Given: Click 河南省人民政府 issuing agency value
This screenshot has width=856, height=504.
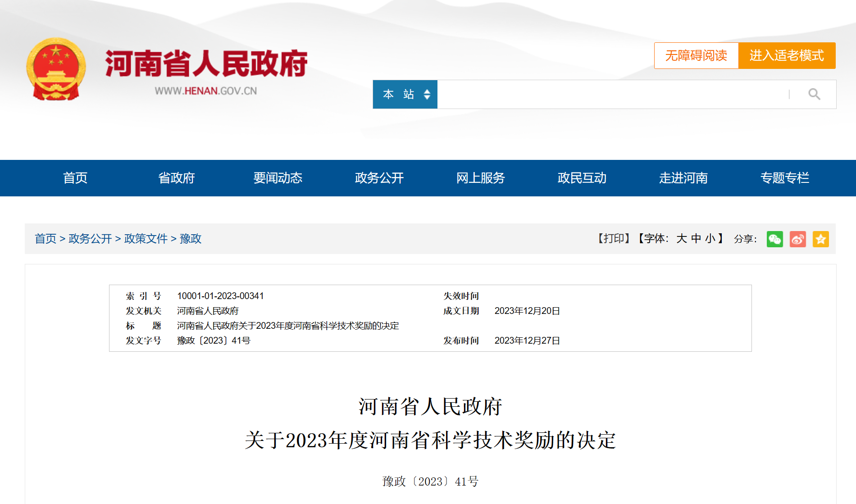Looking at the screenshot, I should (208, 311).
